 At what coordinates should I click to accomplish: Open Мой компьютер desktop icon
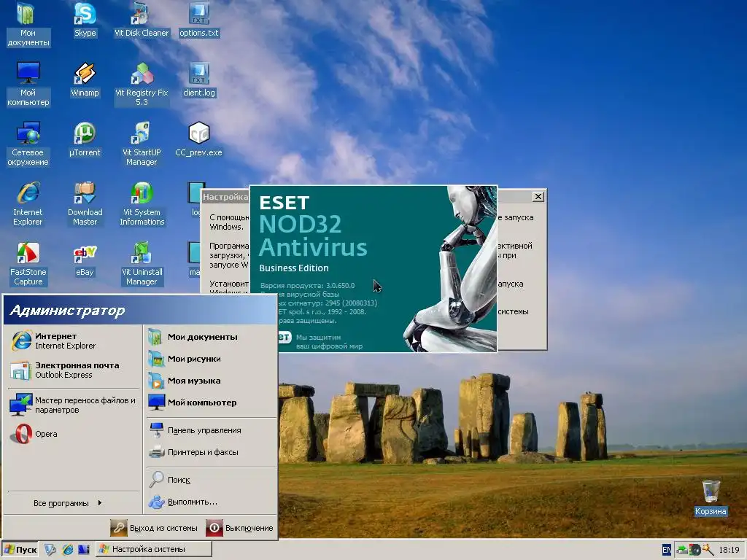click(x=28, y=84)
